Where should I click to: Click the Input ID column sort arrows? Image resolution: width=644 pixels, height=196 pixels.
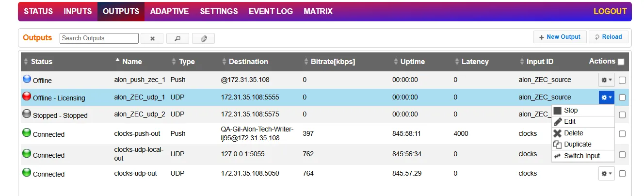(522, 62)
